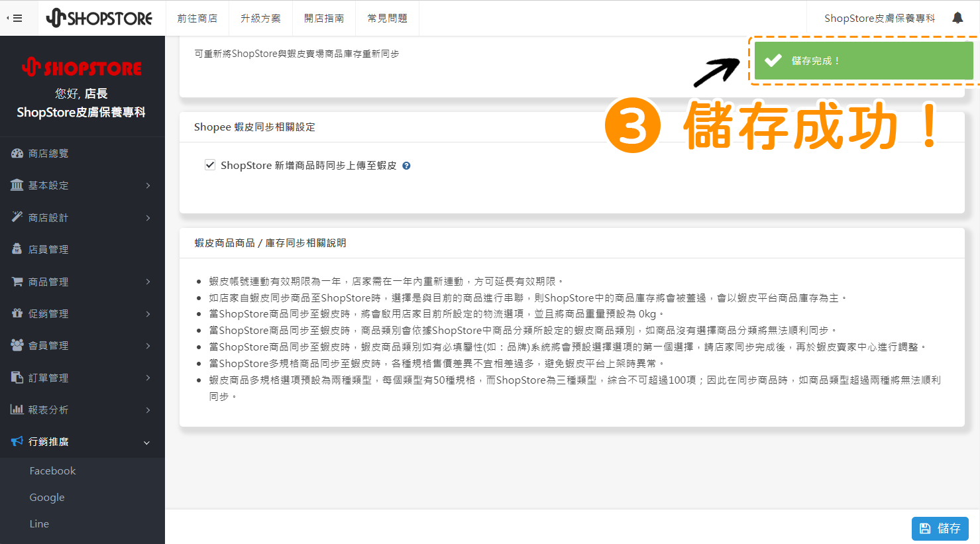This screenshot has height=544, width=980.
Task: Click bullet about 綜合不可超過100項
Action: [x=574, y=388]
